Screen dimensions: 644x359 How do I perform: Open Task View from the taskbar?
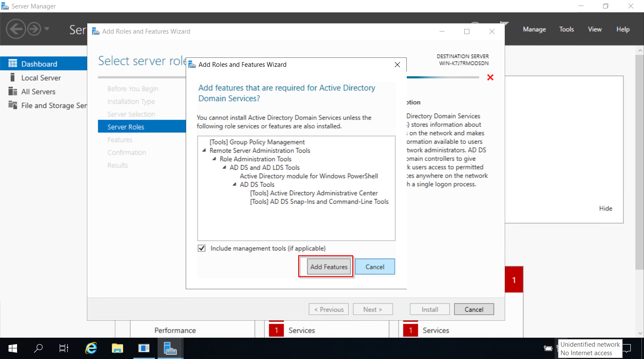(x=63, y=348)
